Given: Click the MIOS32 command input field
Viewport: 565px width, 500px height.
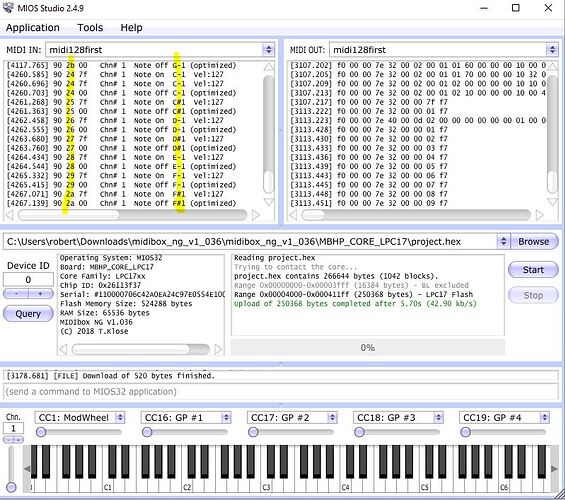Looking at the screenshot, I should [x=281, y=392].
